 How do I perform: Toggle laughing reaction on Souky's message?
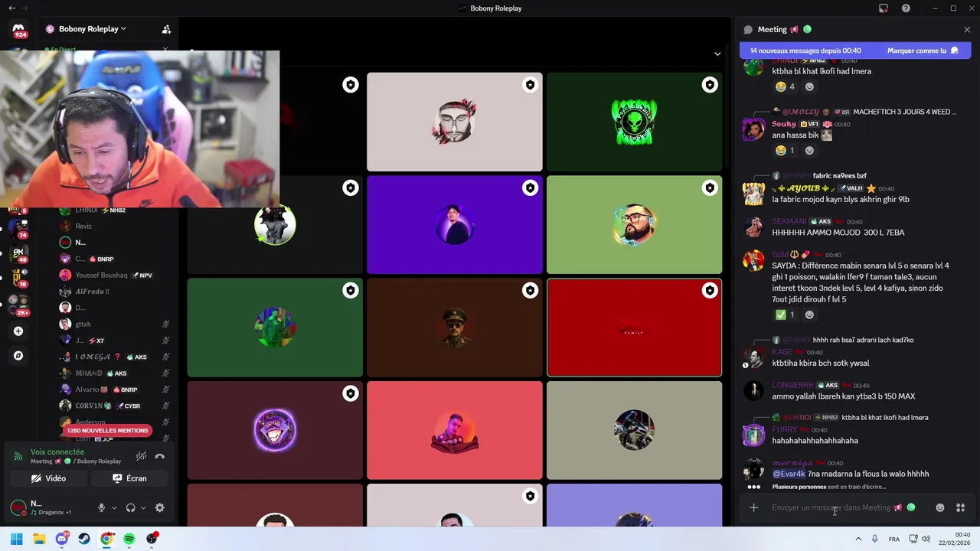[785, 151]
